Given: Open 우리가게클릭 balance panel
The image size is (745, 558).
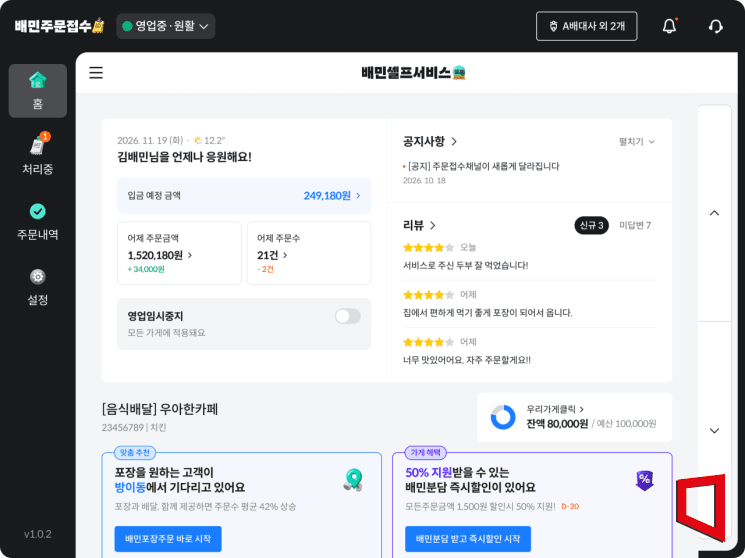Looking at the screenshot, I should pyautogui.click(x=574, y=417).
